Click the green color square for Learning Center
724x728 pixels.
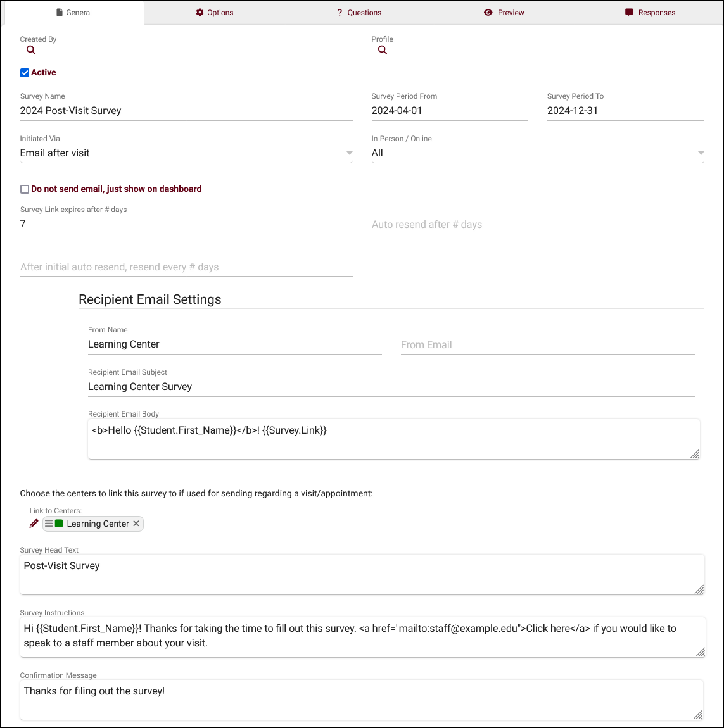pos(59,524)
